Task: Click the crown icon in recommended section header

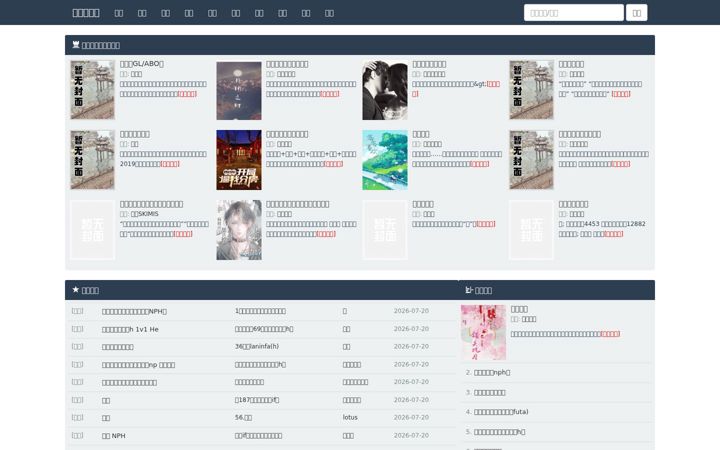Action: point(76,45)
